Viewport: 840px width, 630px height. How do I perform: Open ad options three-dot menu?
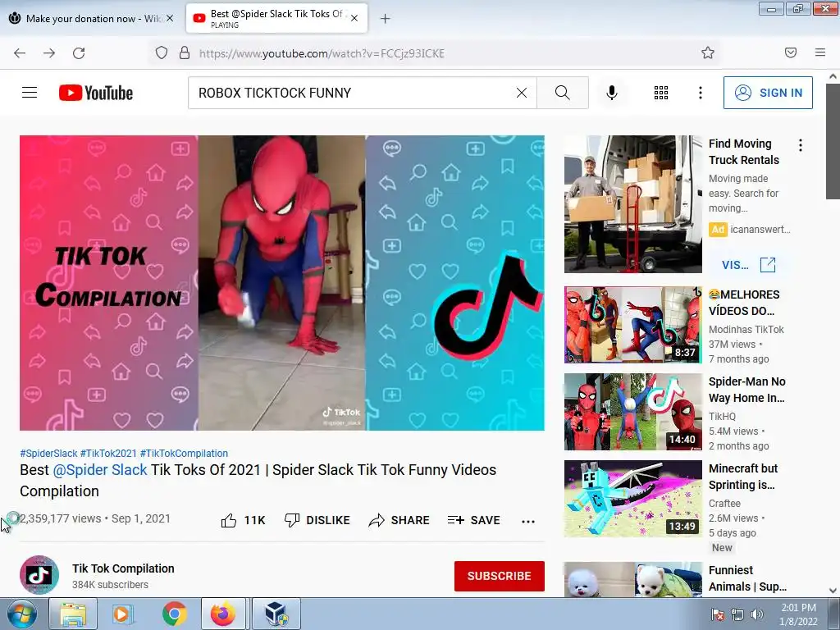point(801,145)
